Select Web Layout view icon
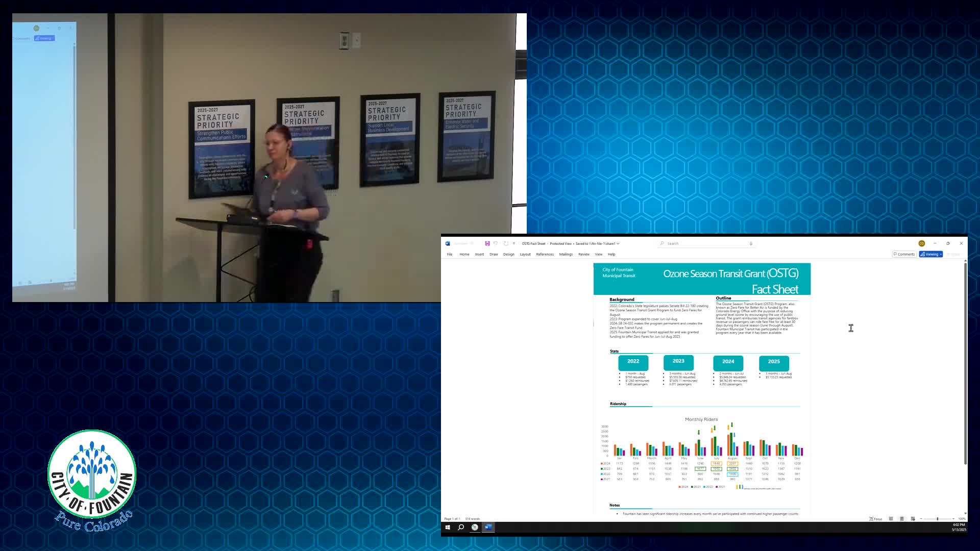This screenshot has width=980, height=551. coord(913,519)
